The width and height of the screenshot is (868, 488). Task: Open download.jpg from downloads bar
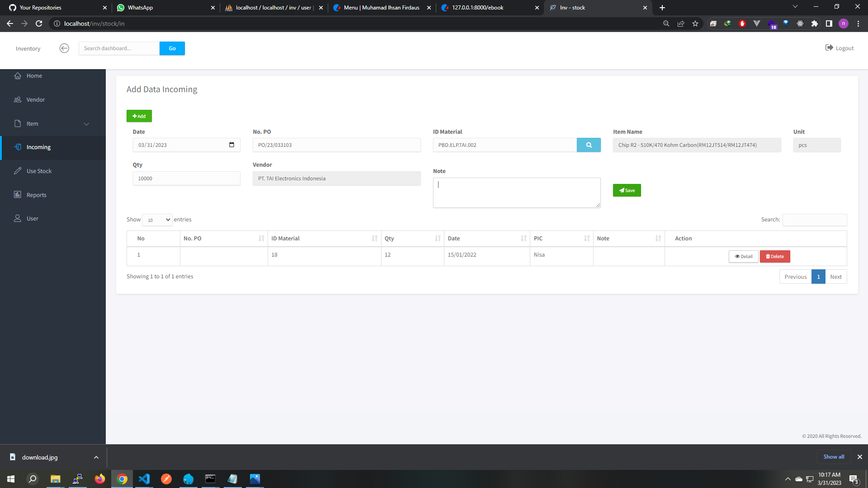point(40,457)
